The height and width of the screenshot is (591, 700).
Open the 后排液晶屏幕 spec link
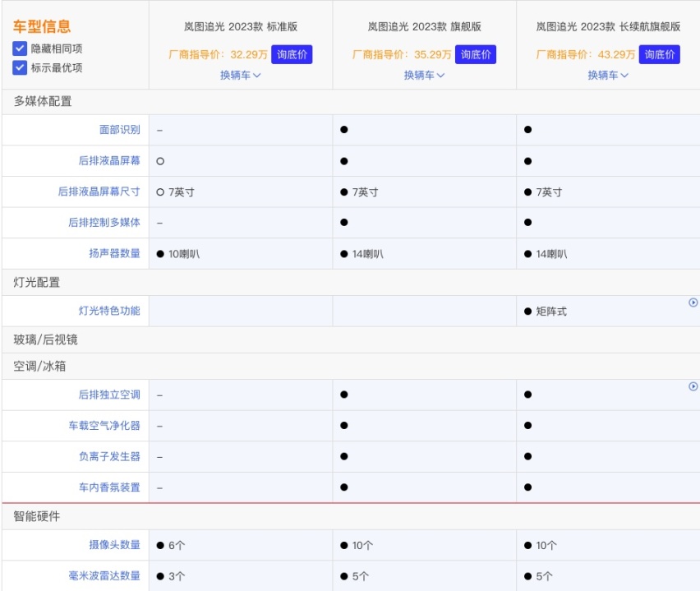(x=109, y=160)
